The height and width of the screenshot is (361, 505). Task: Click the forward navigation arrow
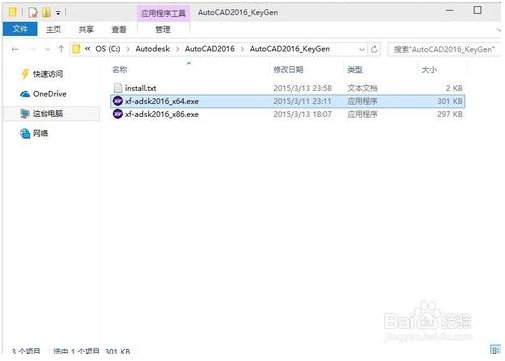pyautogui.click(x=33, y=49)
